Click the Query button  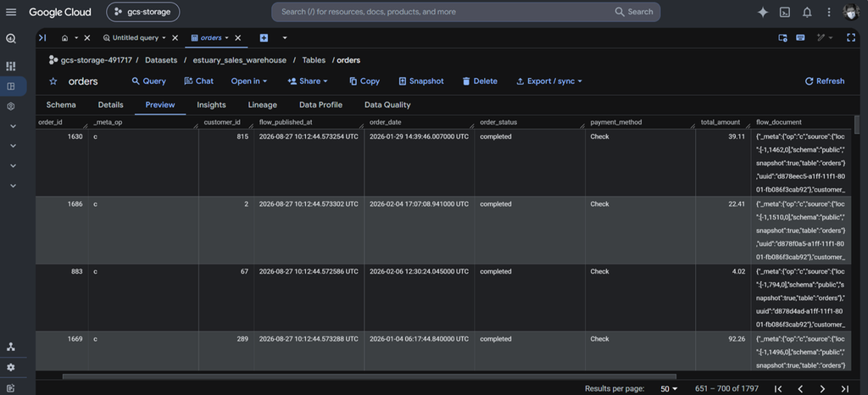click(x=148, y=81)
